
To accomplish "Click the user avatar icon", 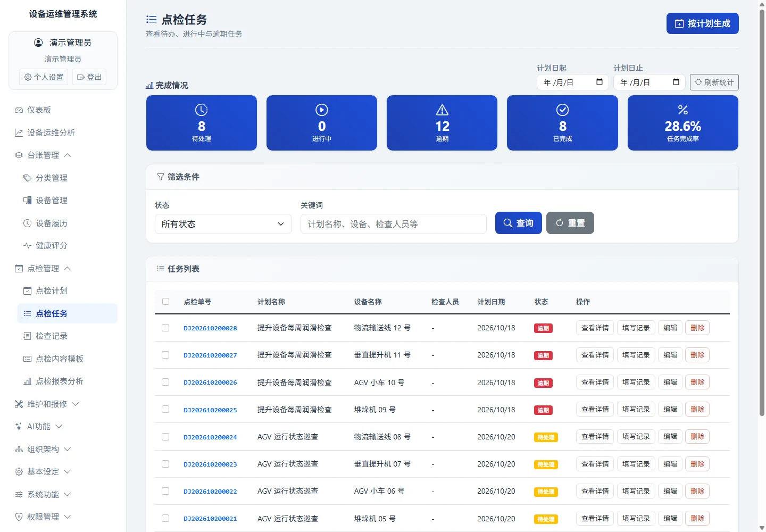I will click(38, 43).
